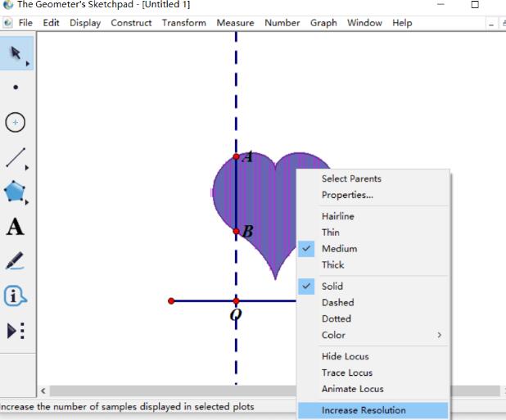Toggle the checked Solid line style
Screen dimensions: 506x420
373,286
